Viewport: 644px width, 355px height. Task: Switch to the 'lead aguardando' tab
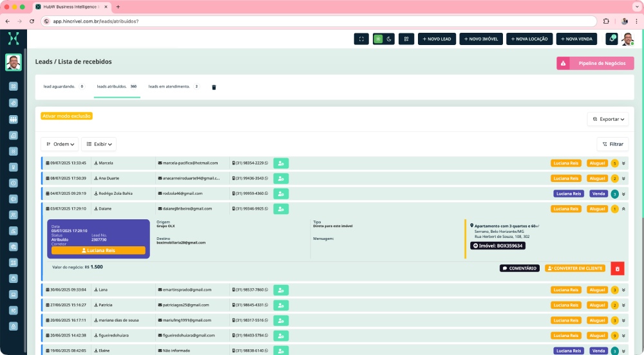(x=59, y=86)
